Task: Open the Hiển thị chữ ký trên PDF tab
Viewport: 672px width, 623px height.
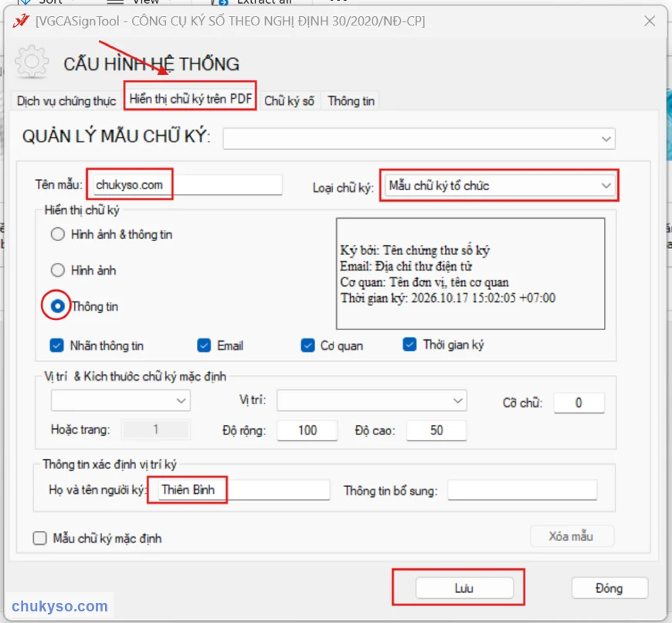Action: click(190, 99)
